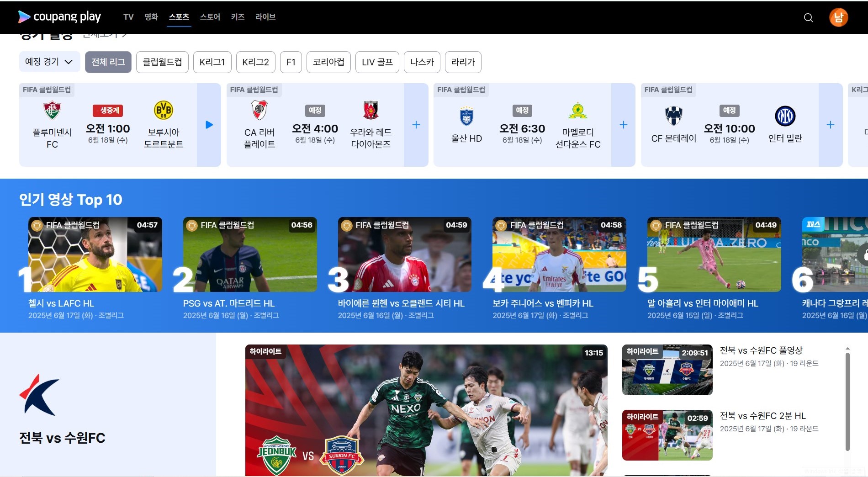The image size is (868, 477).
Task: Open 전북 vs 수원FC 풀영상 thumbnail
Action: coord(667,370)
